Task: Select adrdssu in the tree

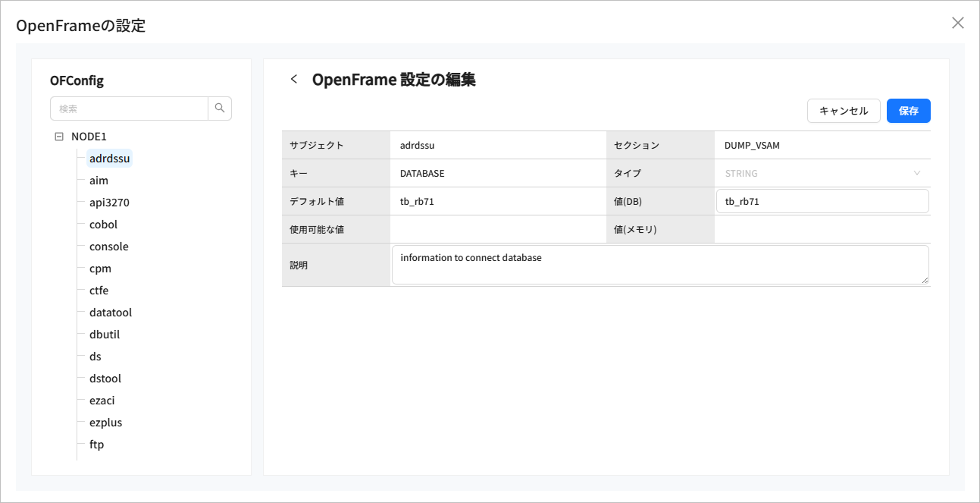Action: (x=110, y=159)
